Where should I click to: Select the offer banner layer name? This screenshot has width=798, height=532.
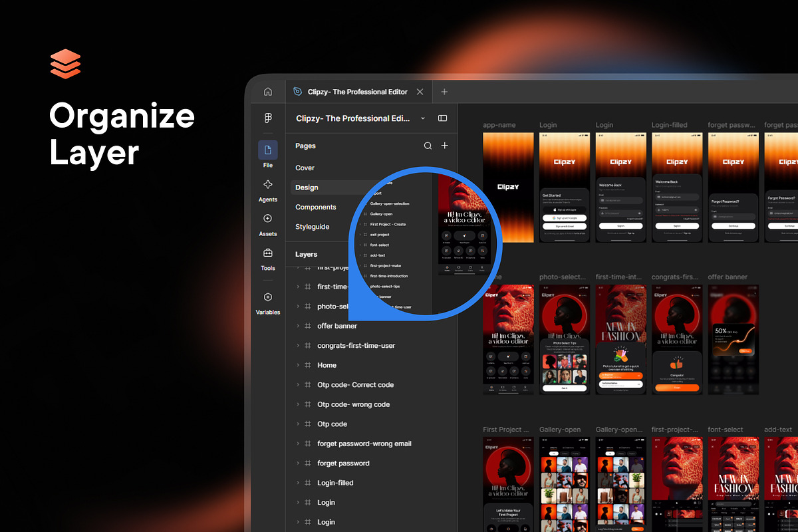337,326
